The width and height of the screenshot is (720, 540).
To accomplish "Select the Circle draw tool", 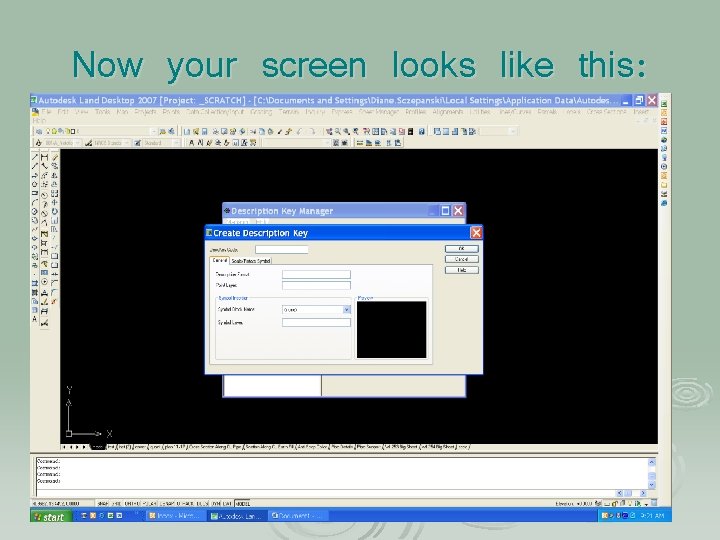I will [x=35, y=211].
